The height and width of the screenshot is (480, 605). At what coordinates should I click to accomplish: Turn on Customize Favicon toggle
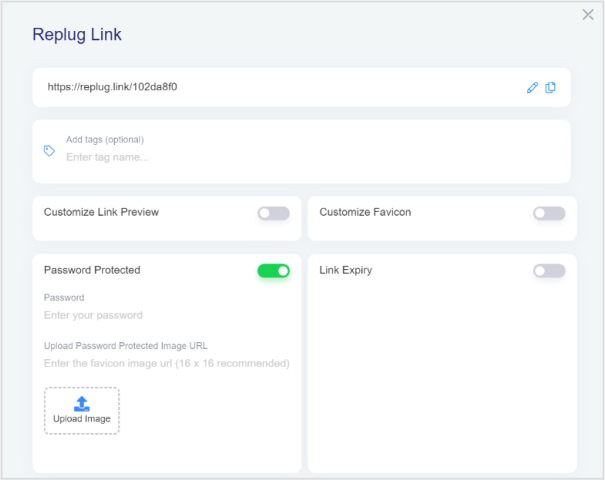[549, 213]
